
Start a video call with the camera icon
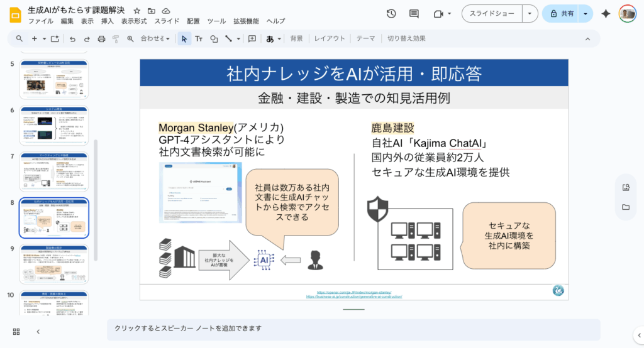[x=438, y=14]
